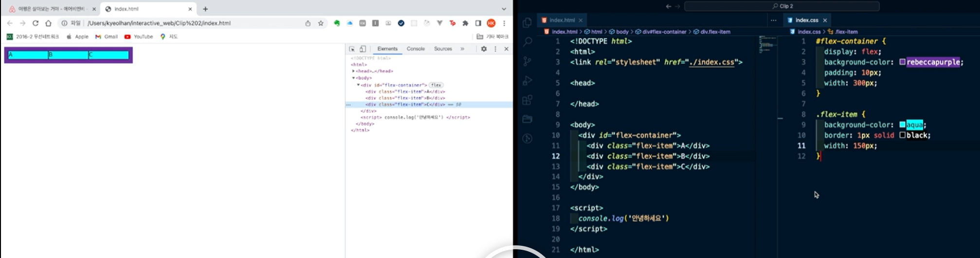Select div#flex-container breadcrumb

click(661, 32)
